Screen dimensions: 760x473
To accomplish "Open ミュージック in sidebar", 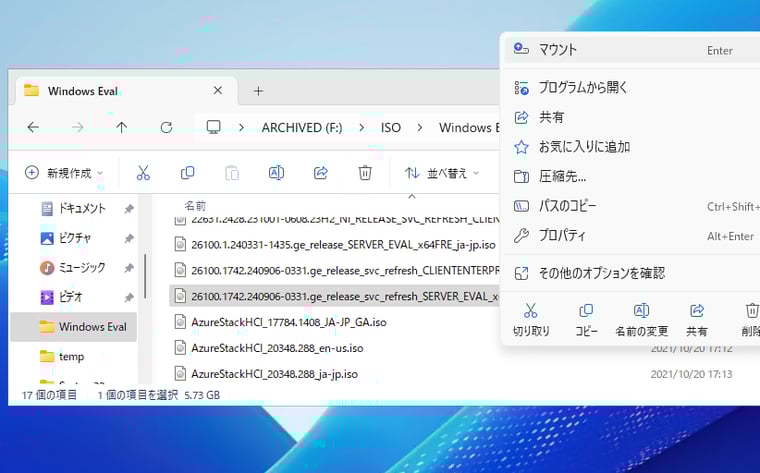I will [73, 268].
